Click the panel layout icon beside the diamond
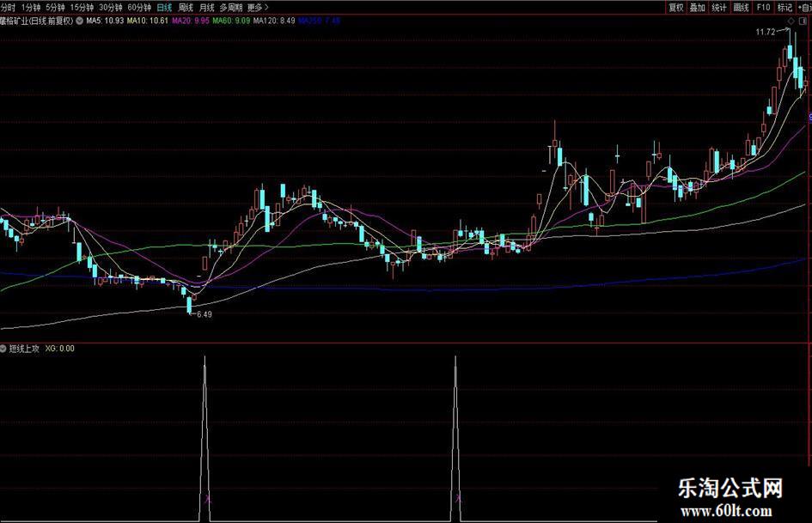This screenshot has height=523, width=812. click(804, 21)
